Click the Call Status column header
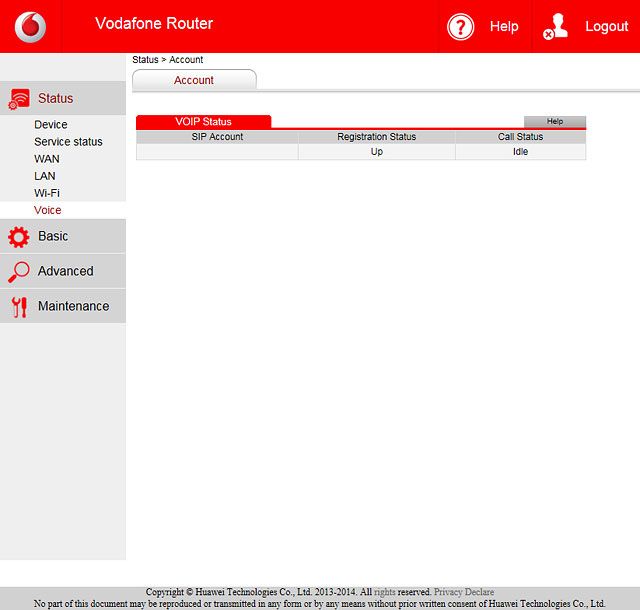 click(520, 137)
